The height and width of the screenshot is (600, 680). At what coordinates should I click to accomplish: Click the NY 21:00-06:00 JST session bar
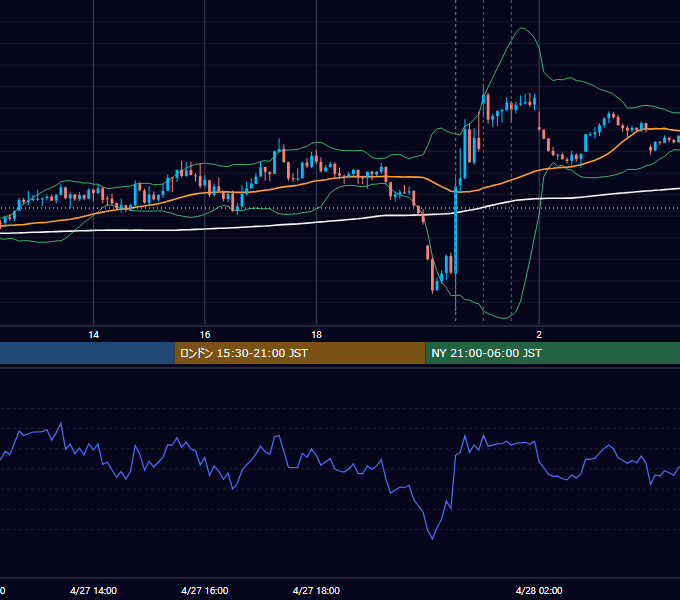click(x=552, y=353)
